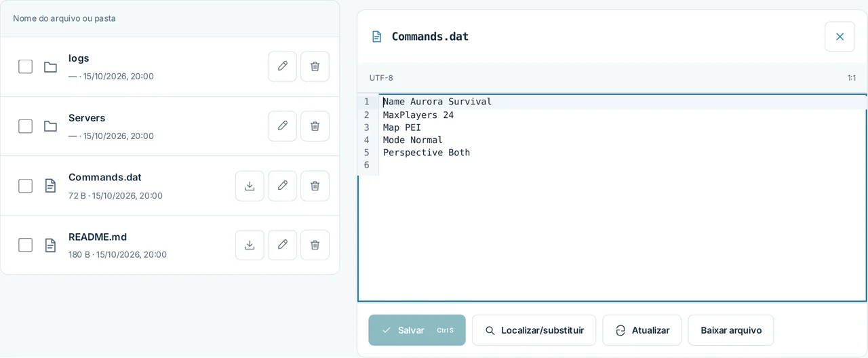Delete the logs folder
The width and height of the screenshot is (868, 358).
[x=315, y=66]
